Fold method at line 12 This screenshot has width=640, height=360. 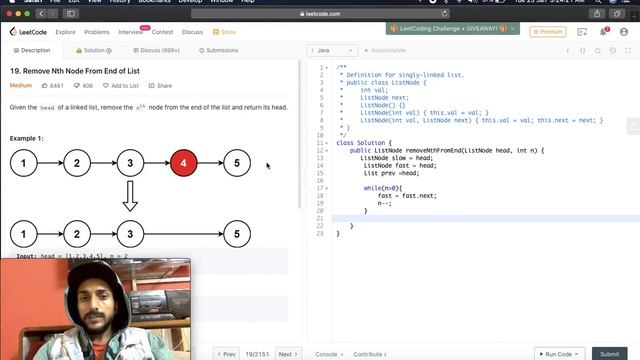(x=327, y=151)
